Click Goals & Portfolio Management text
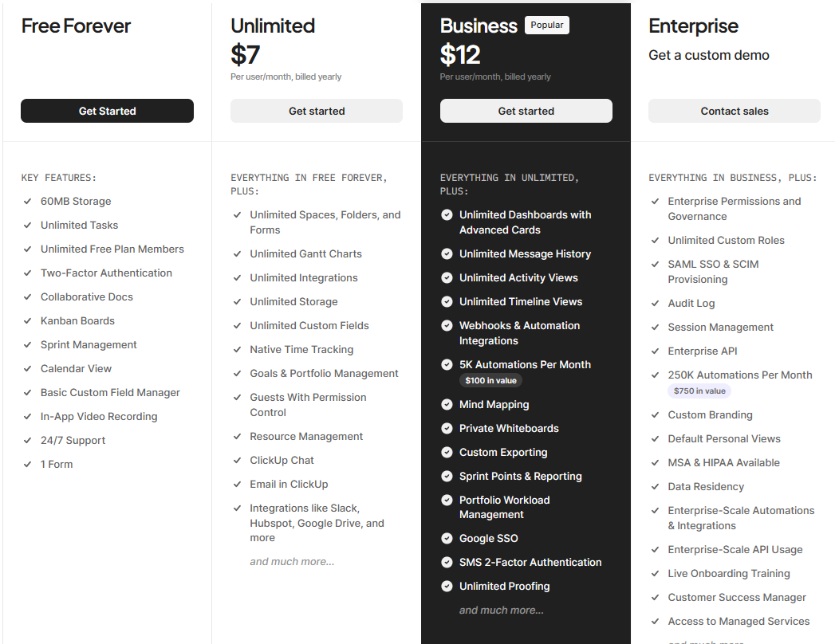This screenshot has width=835, height=644. [x=324, y=374]
